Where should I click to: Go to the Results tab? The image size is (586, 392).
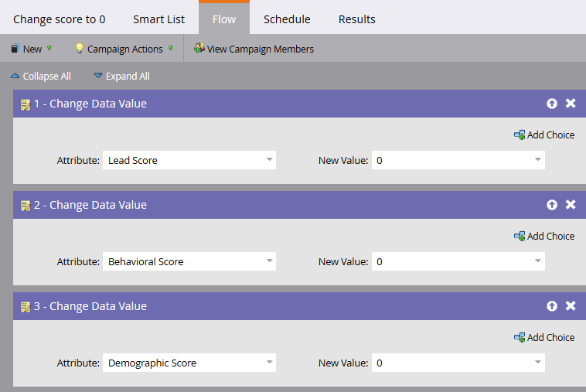pyautogui.click(x=356, y=19)
